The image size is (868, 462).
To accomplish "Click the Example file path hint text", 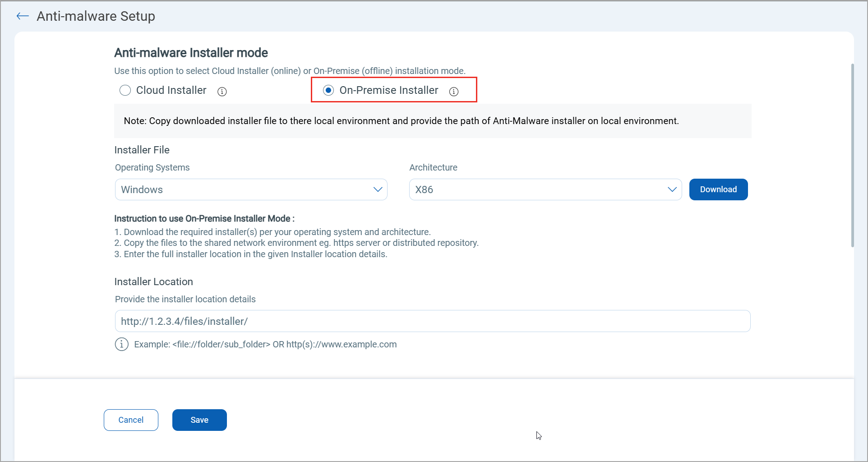I will 265,344.
